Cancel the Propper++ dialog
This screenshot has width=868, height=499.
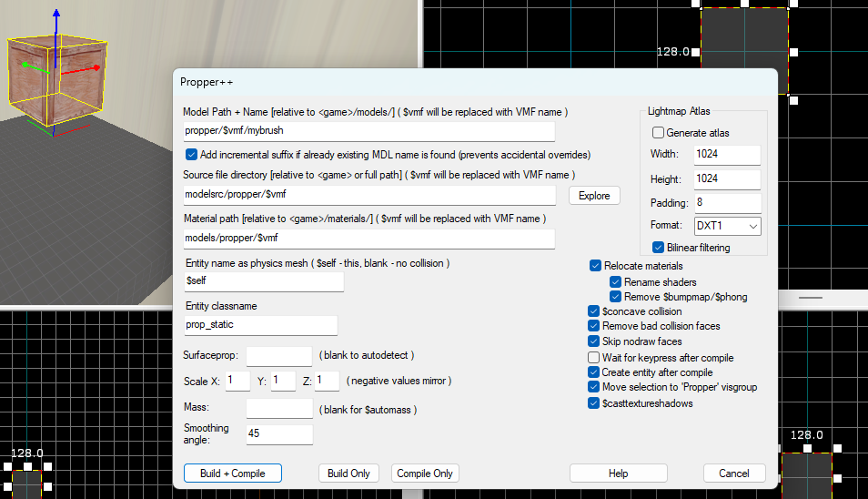(x=734, y=473)
